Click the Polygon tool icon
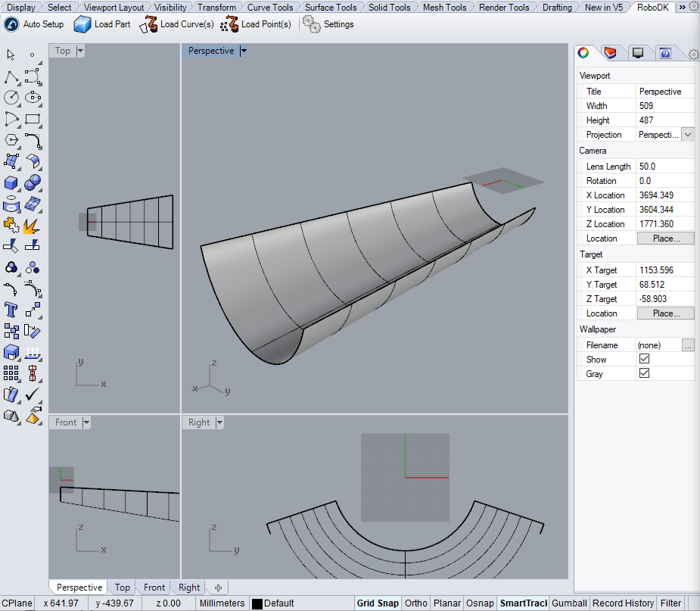This screenshot has width=700, height=611. 11,140
